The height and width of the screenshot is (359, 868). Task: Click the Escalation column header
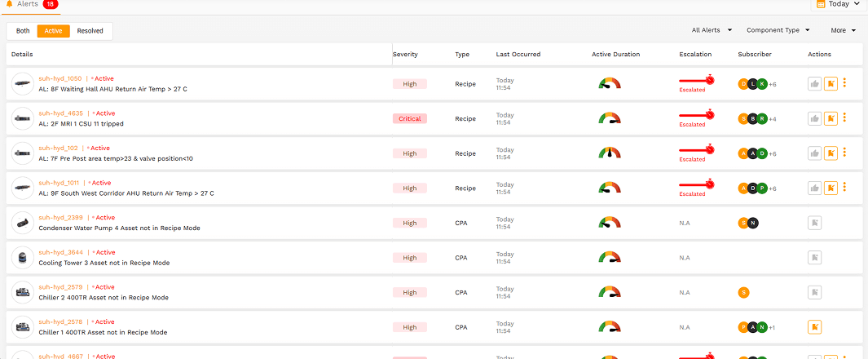tap(695, 55)
